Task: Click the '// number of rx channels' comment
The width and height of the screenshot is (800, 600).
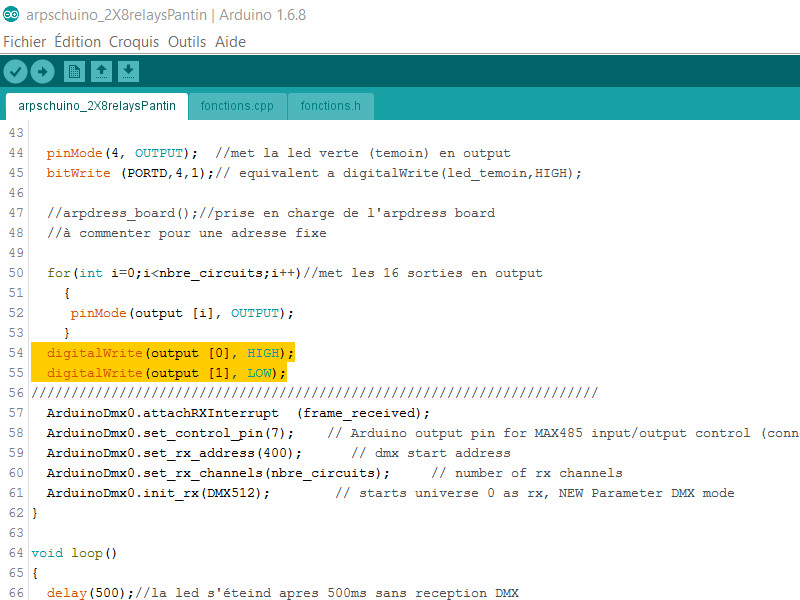Action: (x=527, y=473)
